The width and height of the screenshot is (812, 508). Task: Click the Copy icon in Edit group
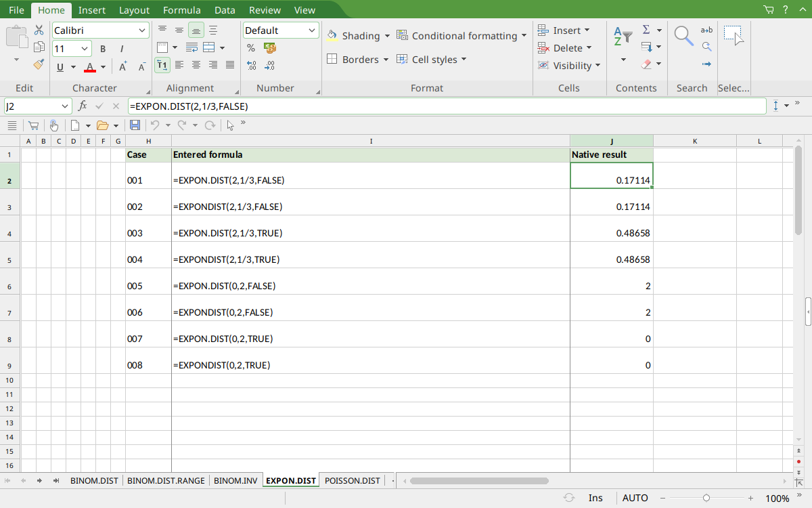pyautogui.click(x=39, y=47)
